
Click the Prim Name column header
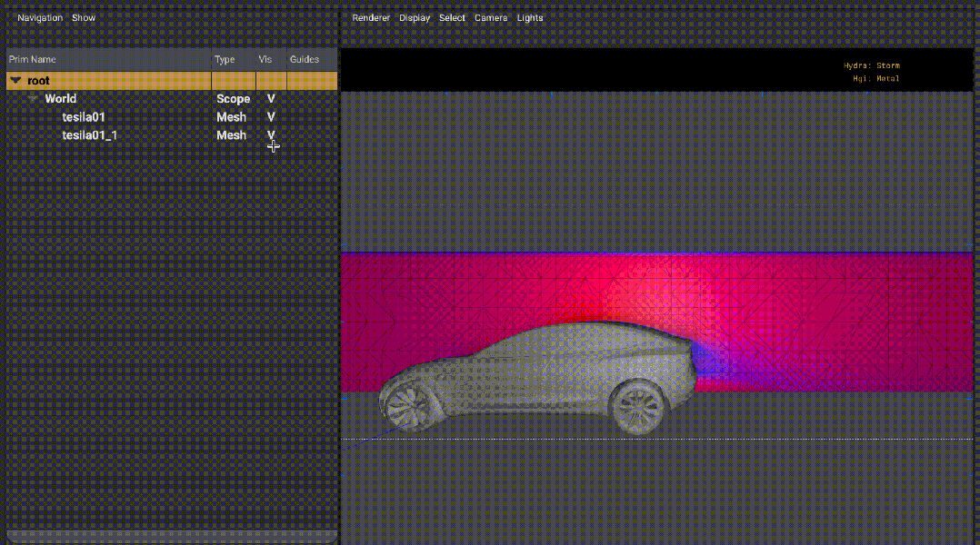[x=33, y=60]
